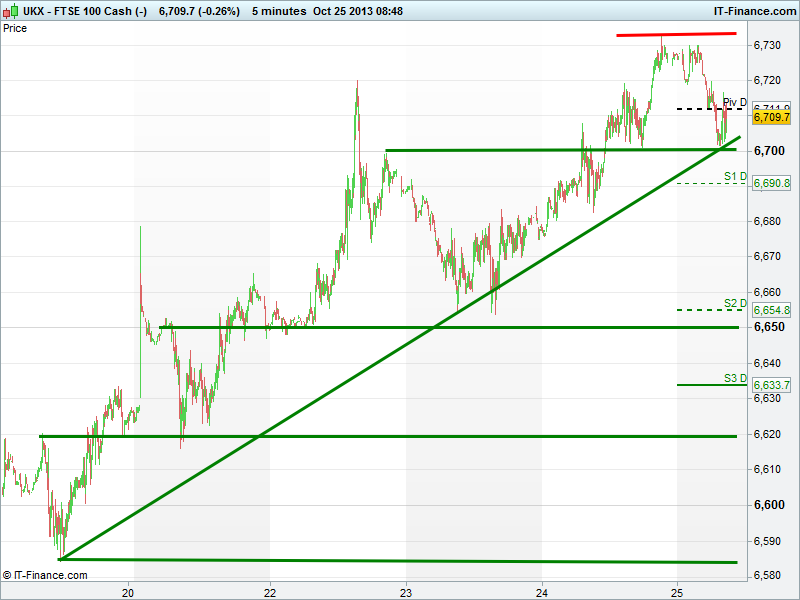This screenshot has height=600, width=800.
Task: Select the S1 D support label
Action: (735, 177)
